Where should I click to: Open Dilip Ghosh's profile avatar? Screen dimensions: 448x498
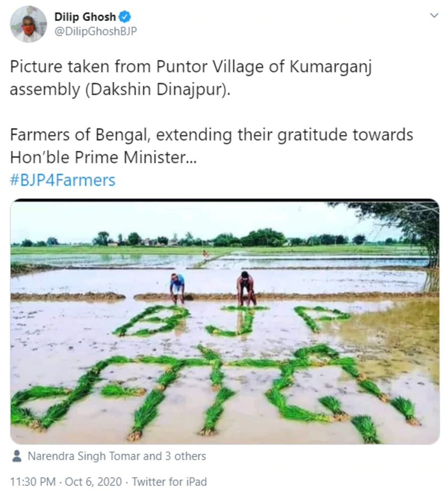click(28, 24)
